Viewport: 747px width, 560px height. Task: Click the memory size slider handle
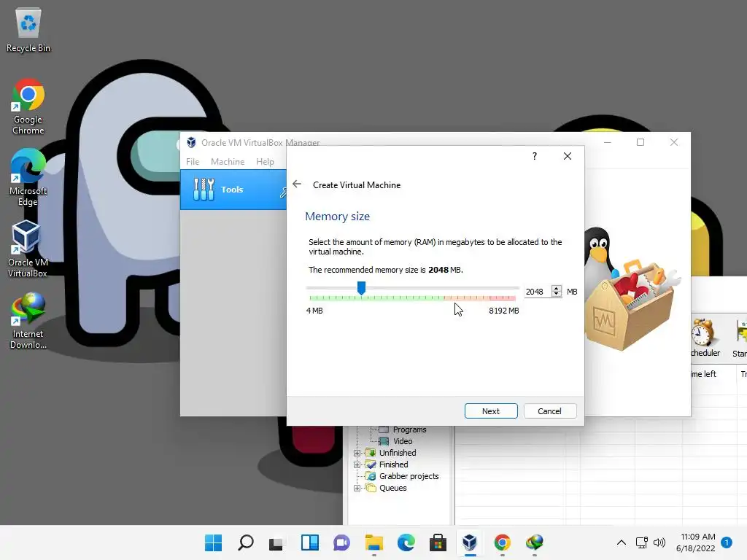click(362, 287)
